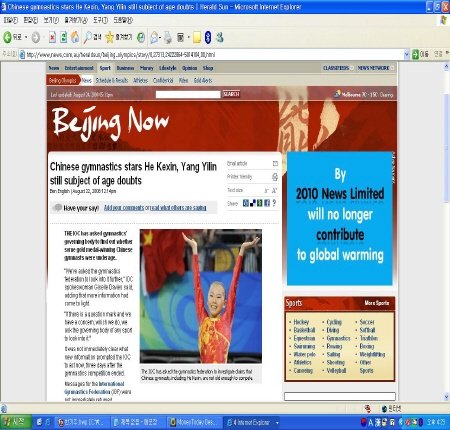The image size is (450, 430).
Task: Open the Back button history dropdown
Action: [26, 37]
